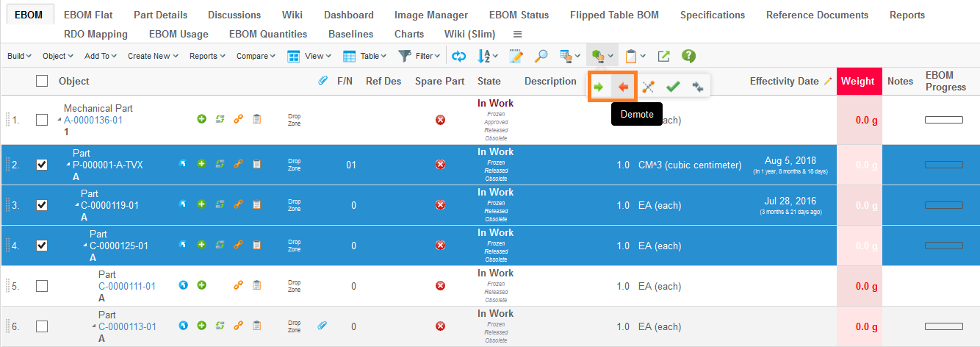Click the green checkmark icon in lifecycle popup
Viewport: 980px width, 347px height.
(x=672, y=87)
